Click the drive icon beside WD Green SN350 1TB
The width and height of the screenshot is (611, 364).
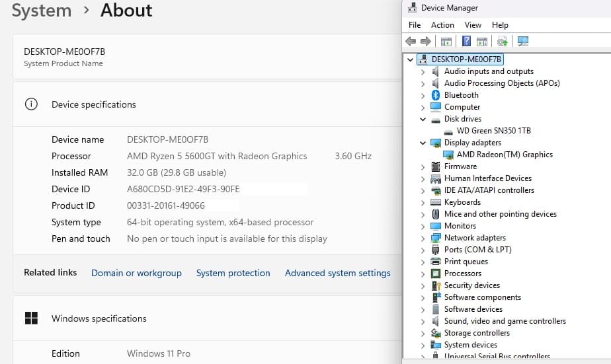pyautogui.click(x=448, y=131)
